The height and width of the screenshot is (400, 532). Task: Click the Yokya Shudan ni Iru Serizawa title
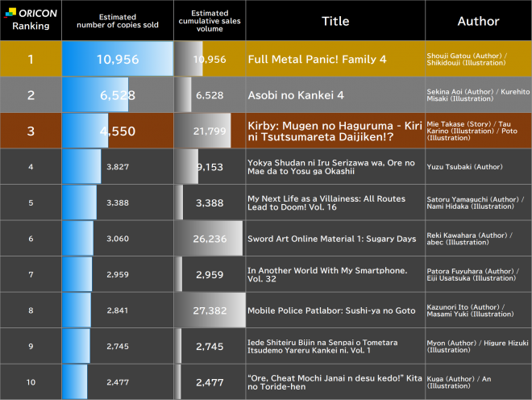pos(330,167)
